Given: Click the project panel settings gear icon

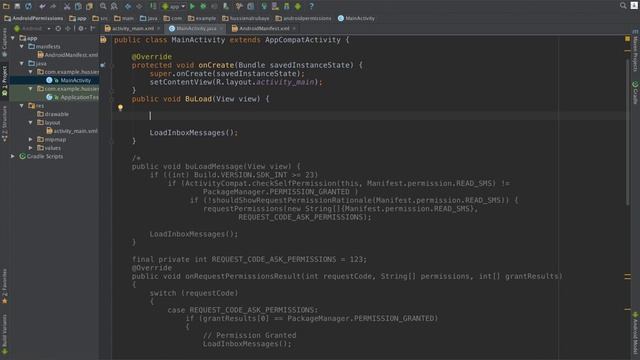Looking at the screenshot, I should (81, 29).
